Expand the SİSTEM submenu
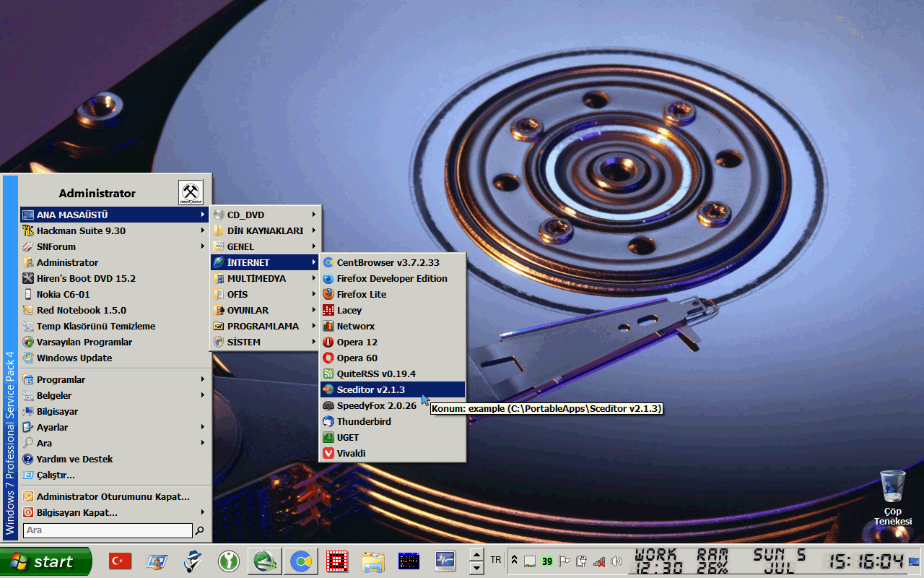Screen dimensions: 924x578 (266, 342)
